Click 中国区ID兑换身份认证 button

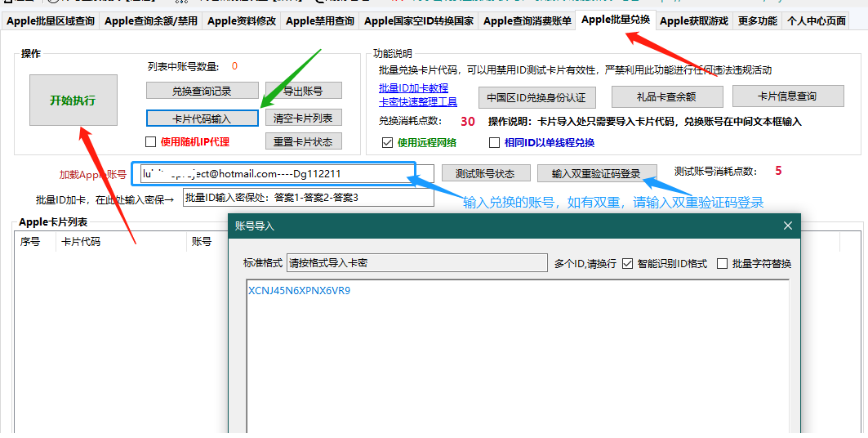click(536, 97)
